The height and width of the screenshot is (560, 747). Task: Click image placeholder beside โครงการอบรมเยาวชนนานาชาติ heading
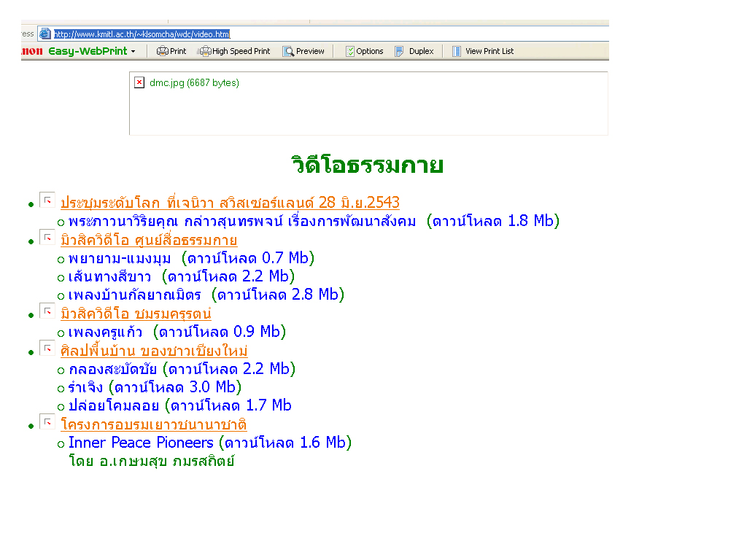47,422
